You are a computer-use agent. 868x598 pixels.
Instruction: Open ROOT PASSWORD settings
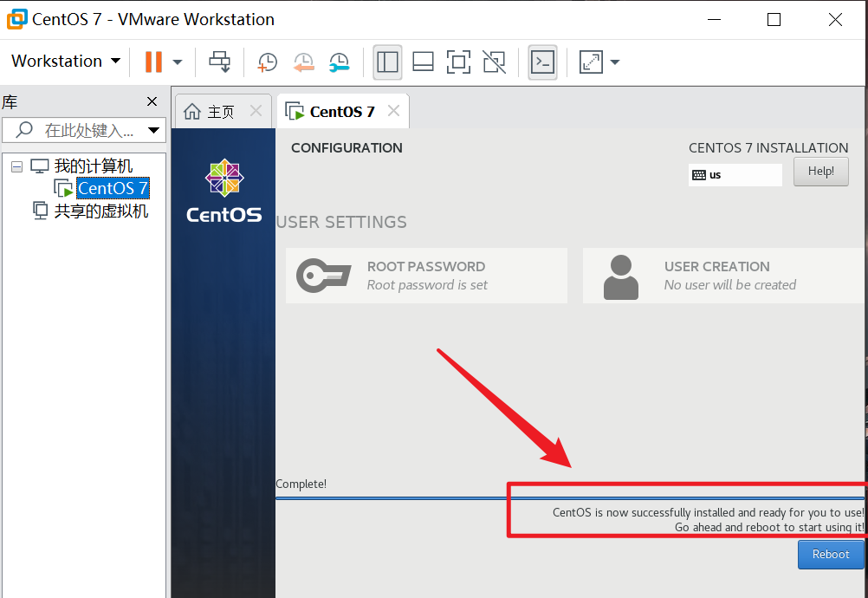(427, 276)
